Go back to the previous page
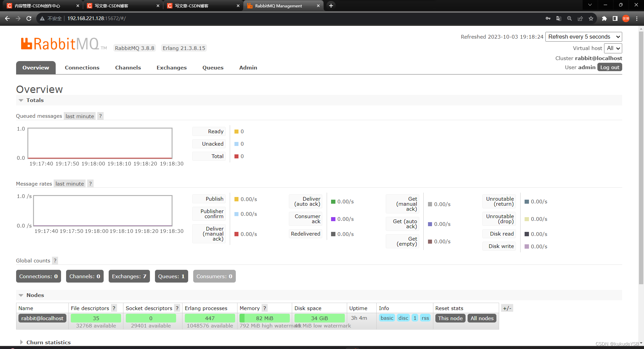Viewport: 644px width, 349px height. (x=7, y=18)
